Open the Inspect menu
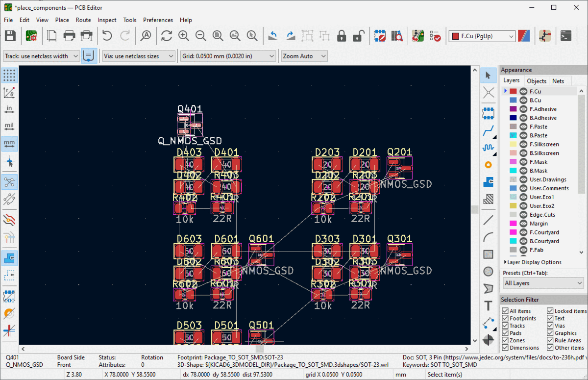 point(107,20)
